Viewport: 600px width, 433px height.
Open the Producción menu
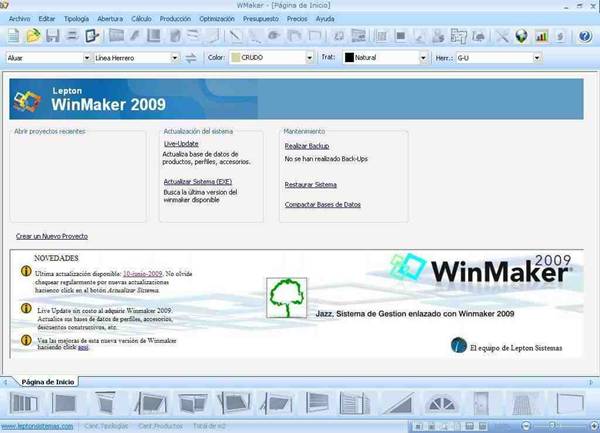(175, 19)
